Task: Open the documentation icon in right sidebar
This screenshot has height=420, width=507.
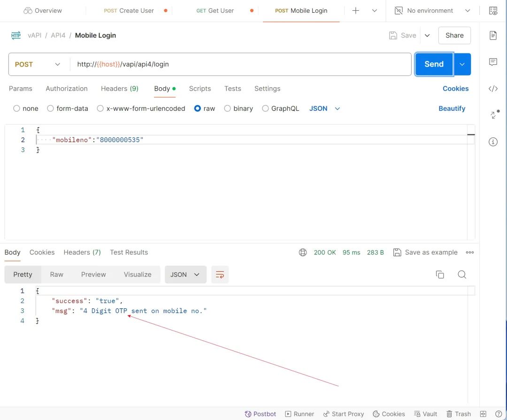Action: (x=493, y=36)
